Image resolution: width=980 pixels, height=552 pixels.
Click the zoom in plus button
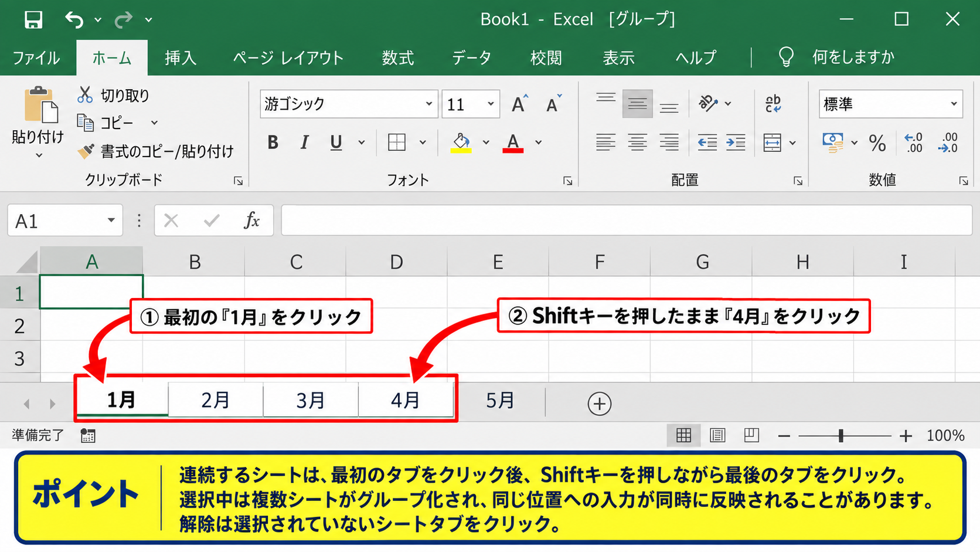tap(906, 436)
